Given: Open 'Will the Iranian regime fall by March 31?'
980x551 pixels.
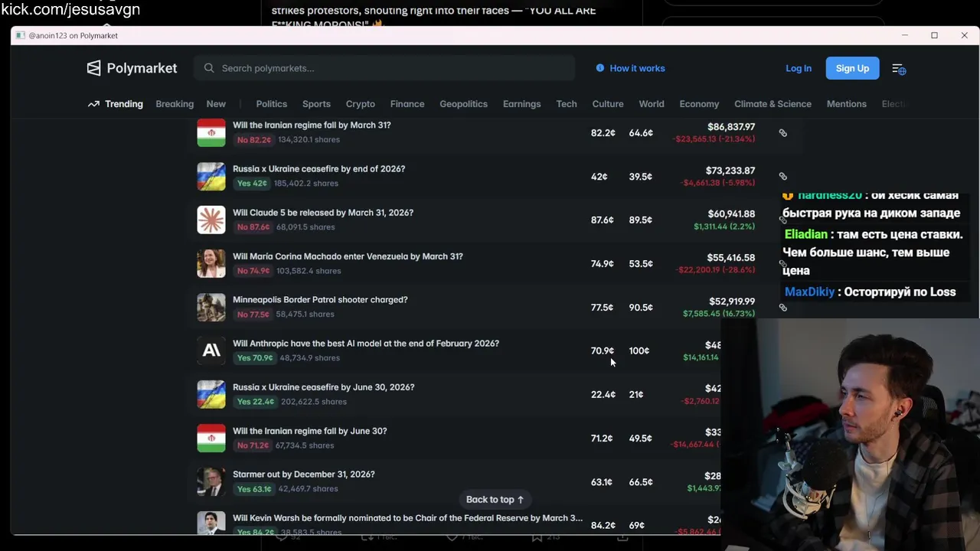Looking at the screenshot, I should click(x=312, y=125).
